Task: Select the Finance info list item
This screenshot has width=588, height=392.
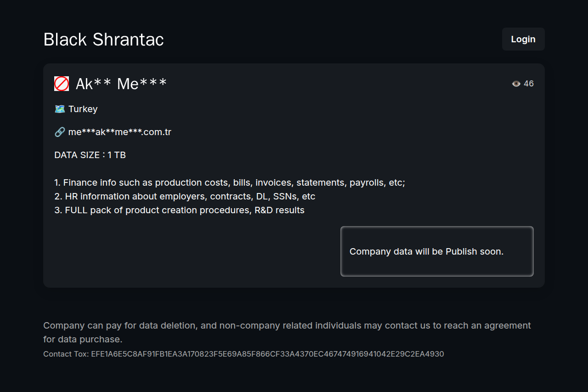Action: 230,182
